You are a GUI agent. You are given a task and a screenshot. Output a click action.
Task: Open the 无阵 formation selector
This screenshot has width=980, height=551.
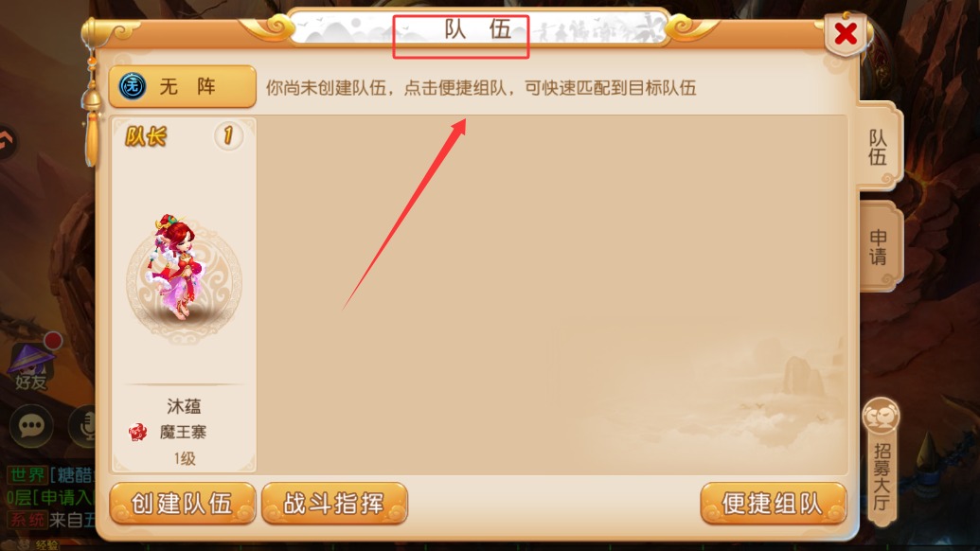pos(183,86)
